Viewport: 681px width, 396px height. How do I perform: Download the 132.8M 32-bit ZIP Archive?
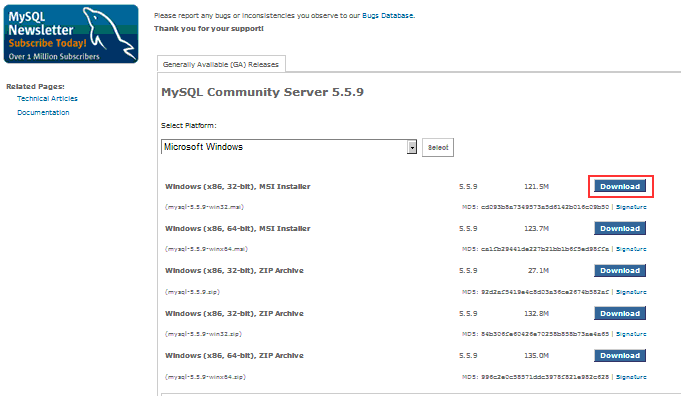click(x=620, y=314)
